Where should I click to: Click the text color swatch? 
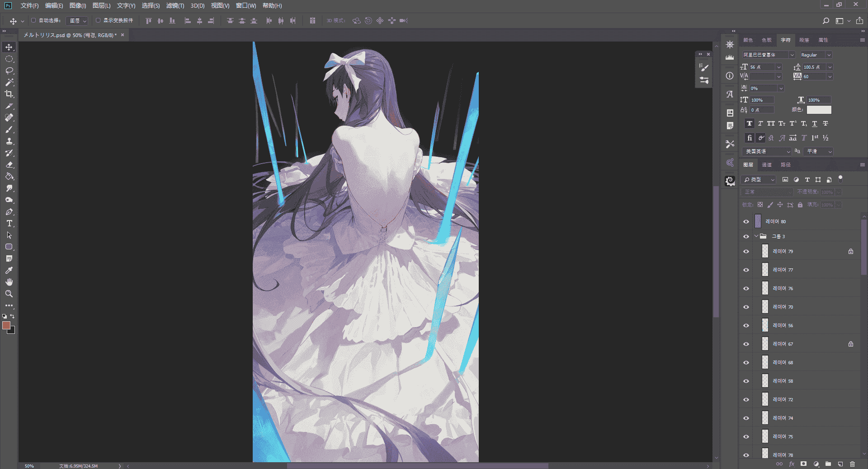pyautogui.click(x=819, y=109)
